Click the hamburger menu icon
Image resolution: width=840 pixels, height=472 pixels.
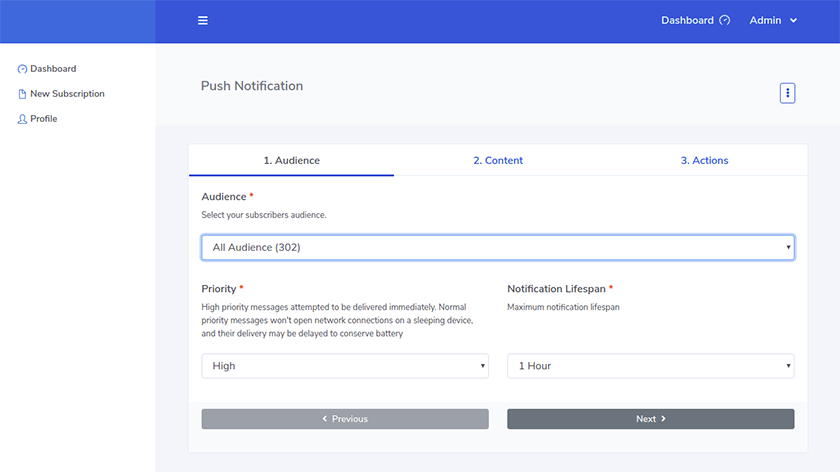click(x=203, y=21)
